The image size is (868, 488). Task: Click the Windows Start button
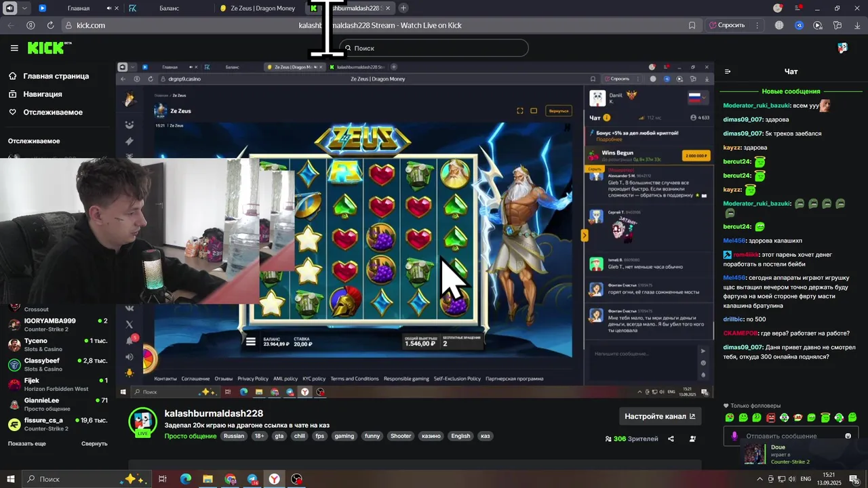click(x=11, y=479)
